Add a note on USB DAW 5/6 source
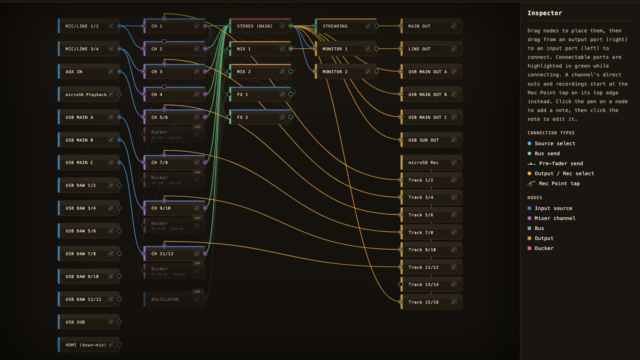The height and width of the screenshot is (360, 640). [111, 231]
